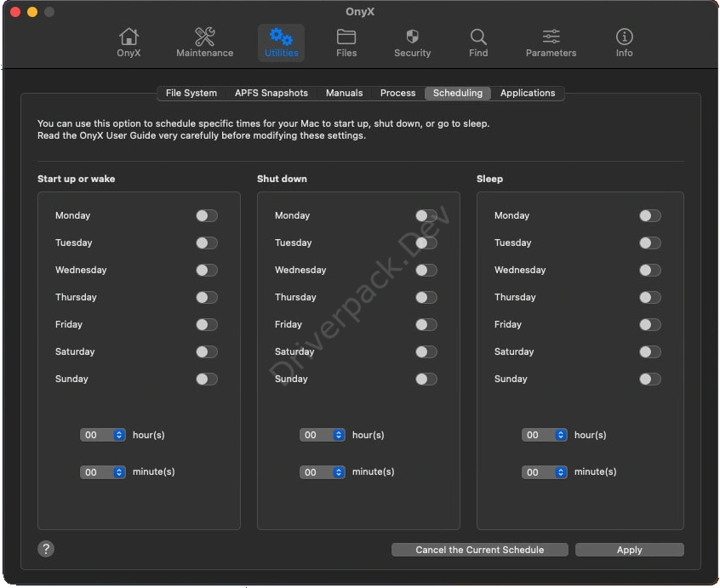
Task: Open minute(s) dropdown for Shut down
Action: pyautogui.click(x=322, y=472)
